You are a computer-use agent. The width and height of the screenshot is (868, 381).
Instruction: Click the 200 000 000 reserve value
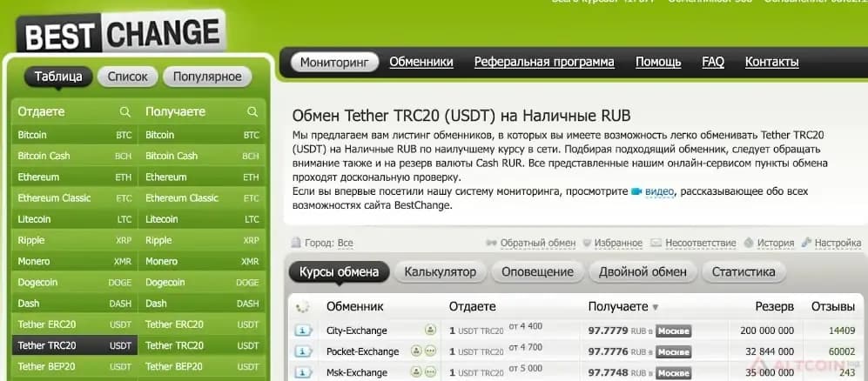pyautogui.click(x=767, y=331)
